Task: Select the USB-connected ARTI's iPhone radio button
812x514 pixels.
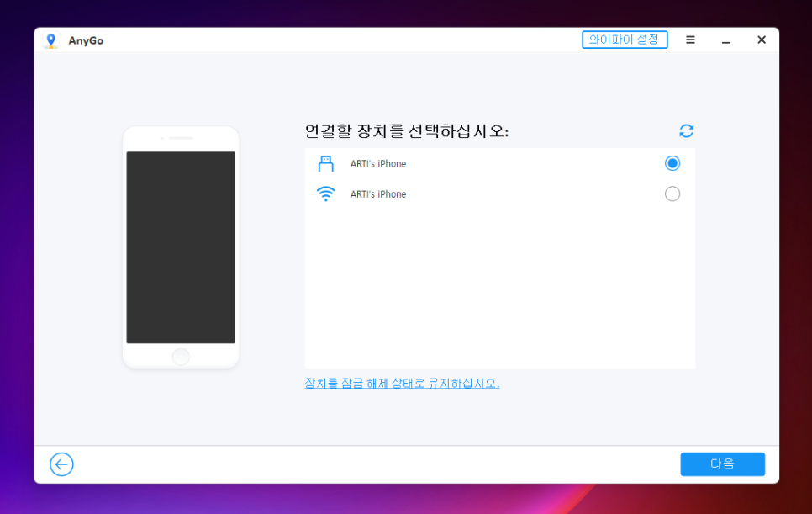Action: (x=672, y=163)
